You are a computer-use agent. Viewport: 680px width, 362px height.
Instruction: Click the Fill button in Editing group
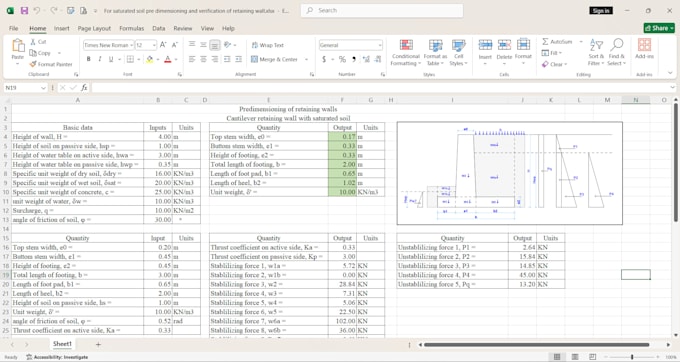[551, 53]
